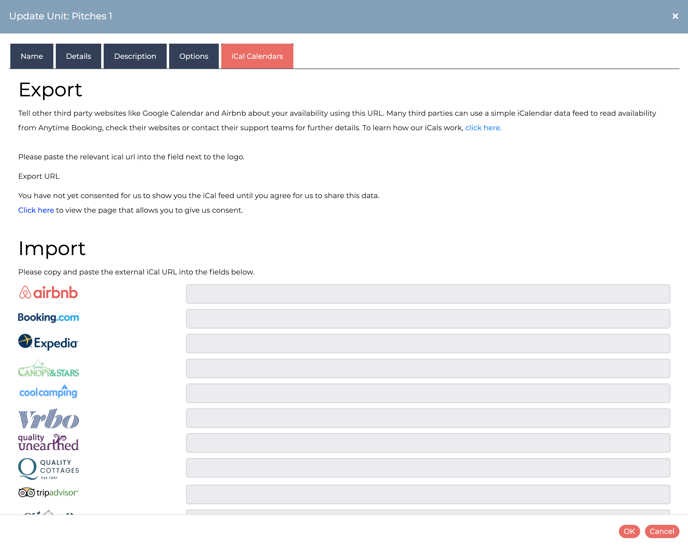Focus the Quality Unearthed URL field

pos(428,443)
